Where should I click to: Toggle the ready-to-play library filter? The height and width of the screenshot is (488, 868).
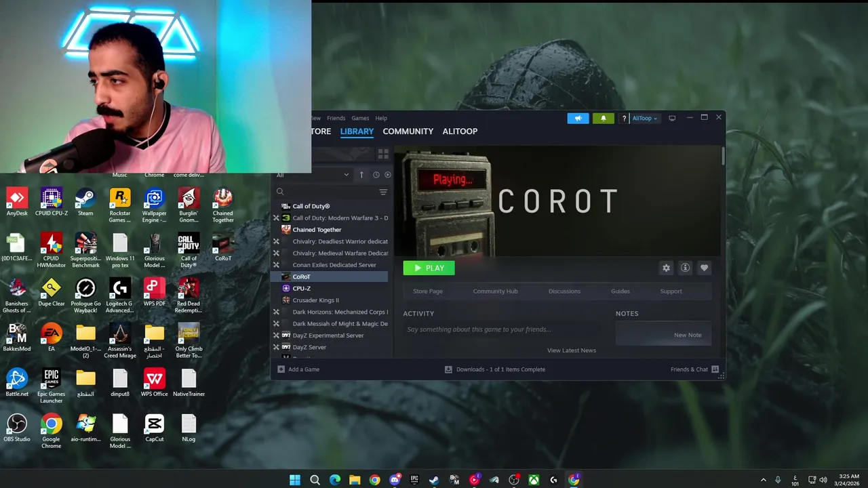[388, 175]
